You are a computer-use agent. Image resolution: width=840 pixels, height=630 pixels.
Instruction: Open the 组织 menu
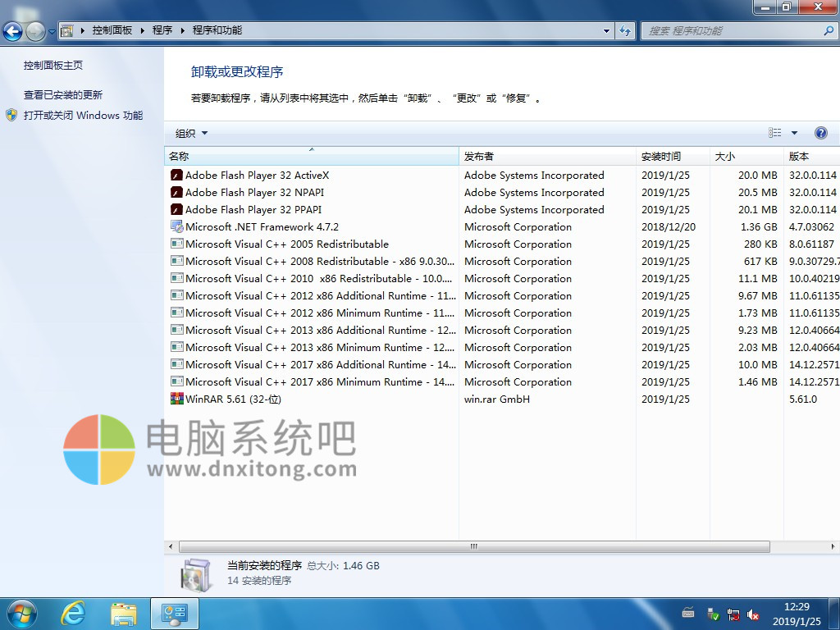(x=191, y=134)
